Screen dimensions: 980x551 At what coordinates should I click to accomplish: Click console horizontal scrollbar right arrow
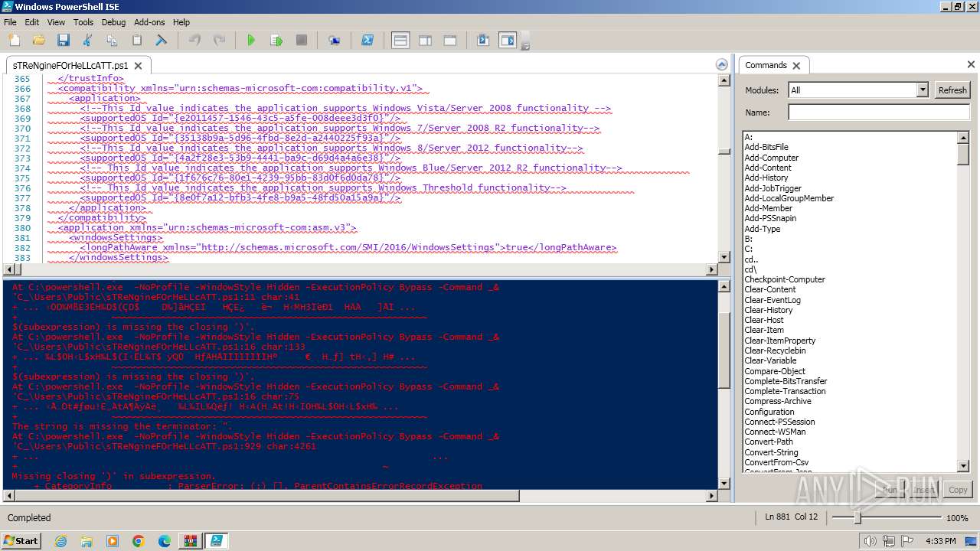712,496
